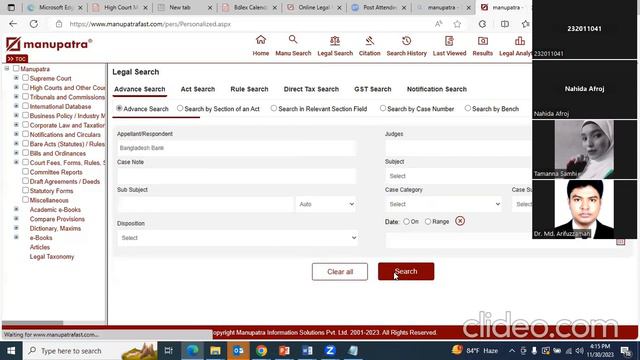Choose Date Range radio button
The width and height of the screenshot is (640, 360).
tap(428, 221)
